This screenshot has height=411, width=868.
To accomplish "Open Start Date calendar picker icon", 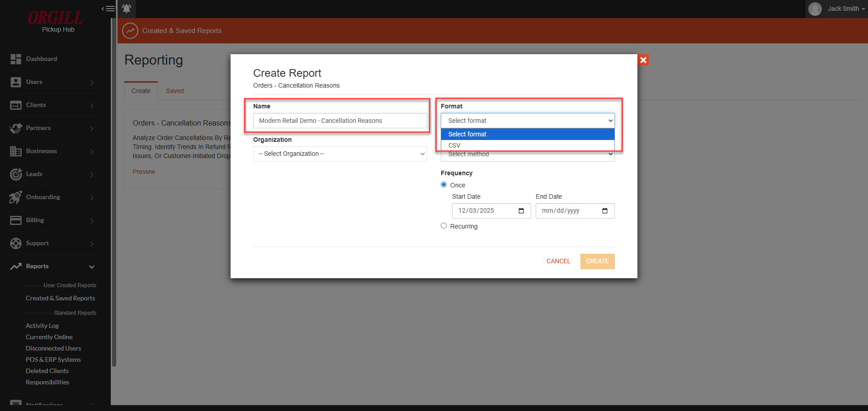I will click(x=521, y=211).
